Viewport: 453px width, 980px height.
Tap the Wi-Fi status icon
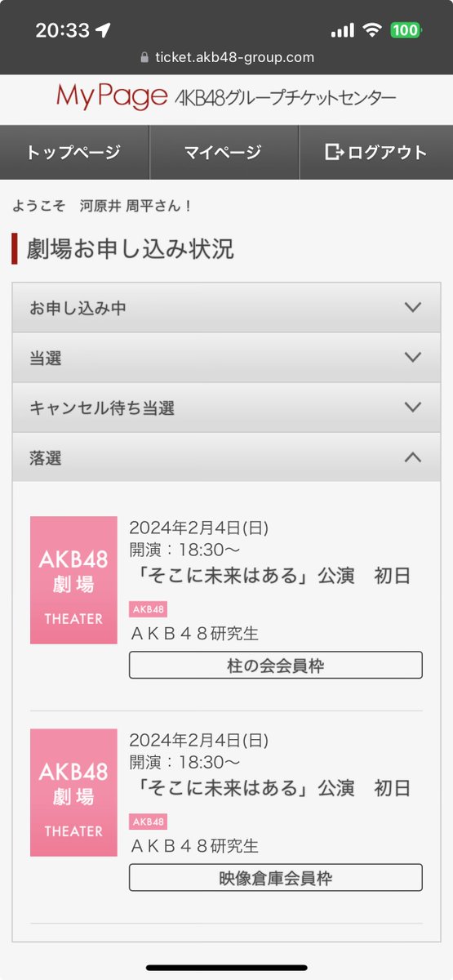point(373,30)
